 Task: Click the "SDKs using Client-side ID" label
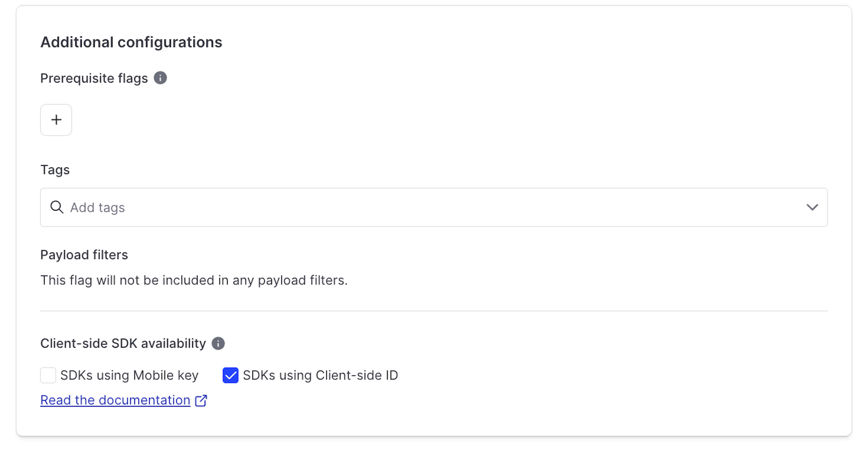coord(320,375)
